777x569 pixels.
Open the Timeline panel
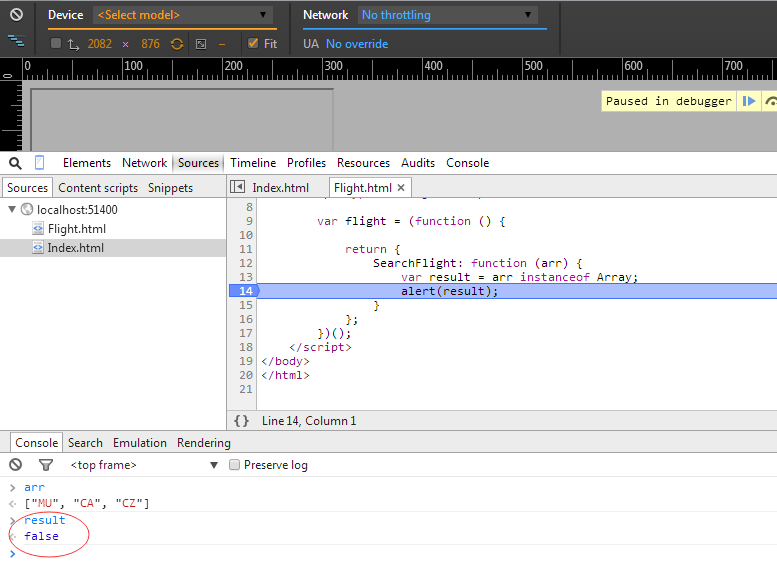[x=253, y=163]
